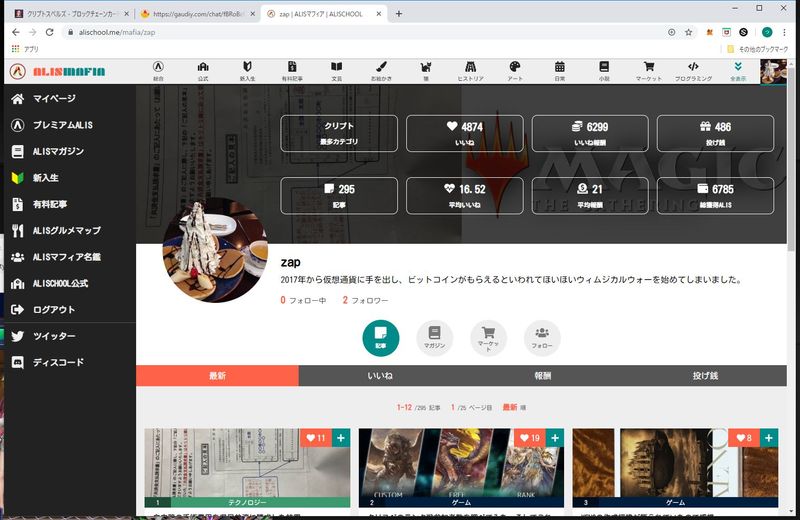Viewport: 800px width, 520px height.
Task: Open the アート palette icon in top nav
Action: click(x=515, y=71)
